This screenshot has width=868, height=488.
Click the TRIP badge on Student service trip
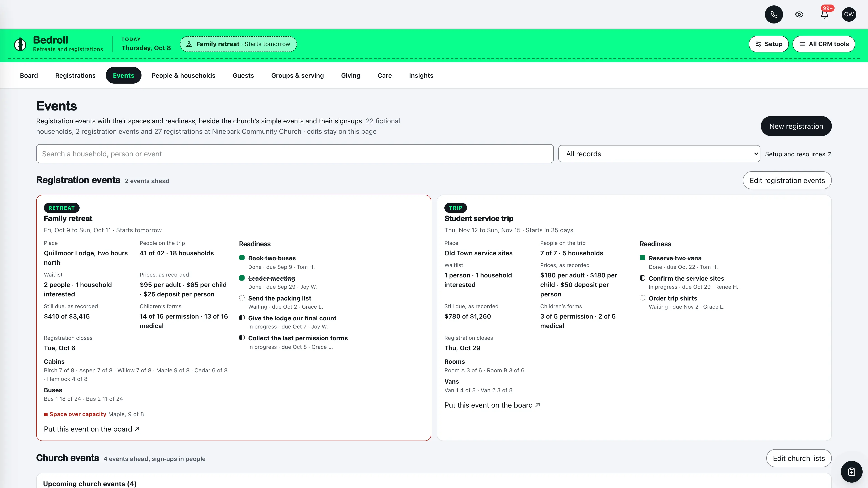coord(455,208)
